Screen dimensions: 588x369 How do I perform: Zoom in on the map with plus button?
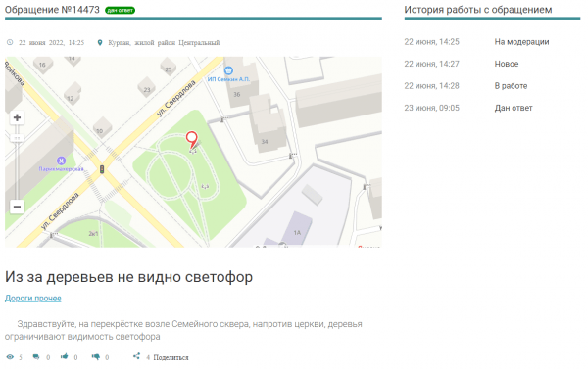tap(17, 117)
